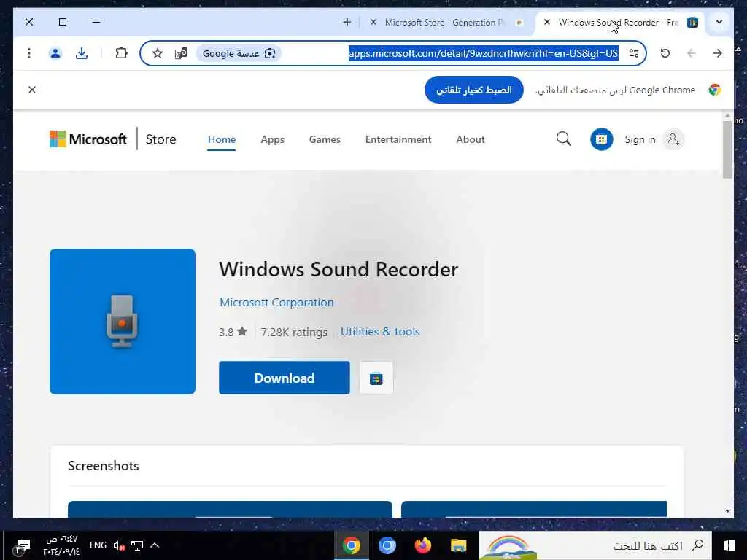The width and height of the screenshot is (747, 560).
Task: Switch ENG input language indicator
Action: [98, 545]
